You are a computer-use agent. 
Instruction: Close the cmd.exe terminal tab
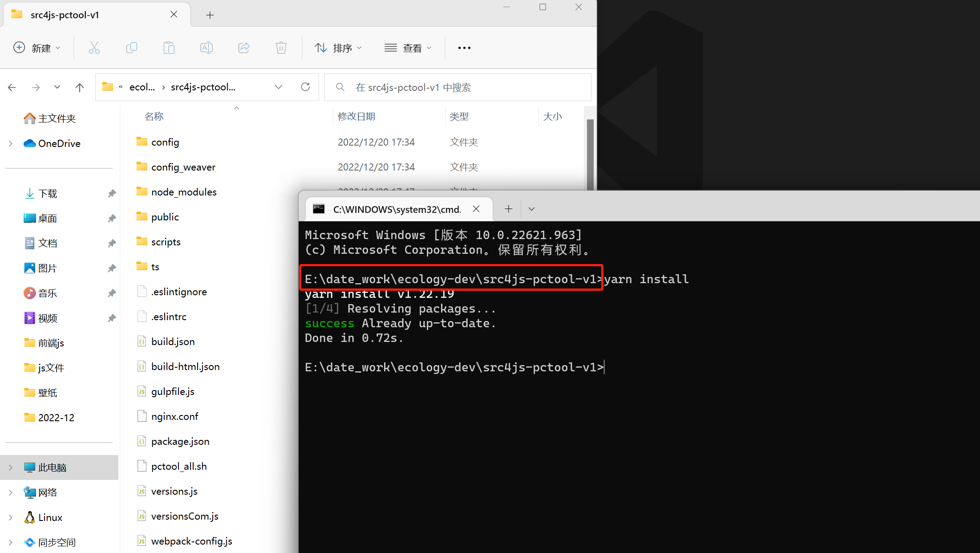point(476,209)
